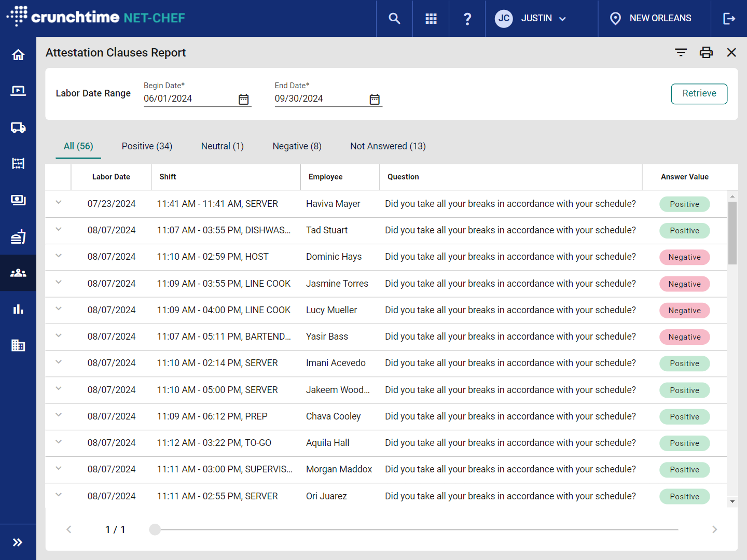747x560 pixels.
Task: Expand the Haviva Mayer row
Action: pos(59,203)
